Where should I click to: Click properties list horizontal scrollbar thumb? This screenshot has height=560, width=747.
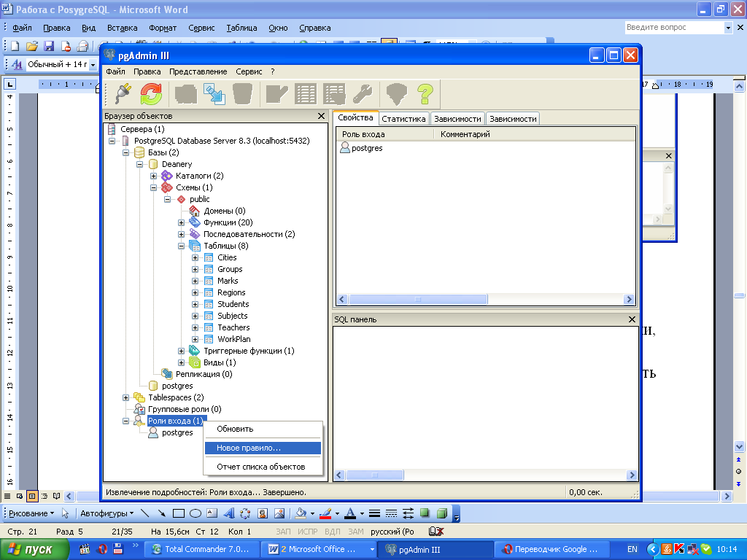[x=418, y=300]
